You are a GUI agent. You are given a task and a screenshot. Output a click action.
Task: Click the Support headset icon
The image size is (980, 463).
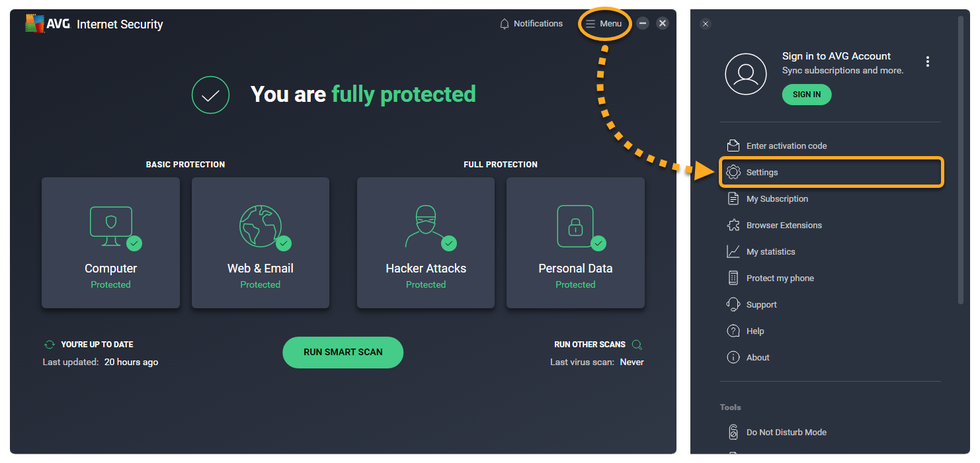733,305
